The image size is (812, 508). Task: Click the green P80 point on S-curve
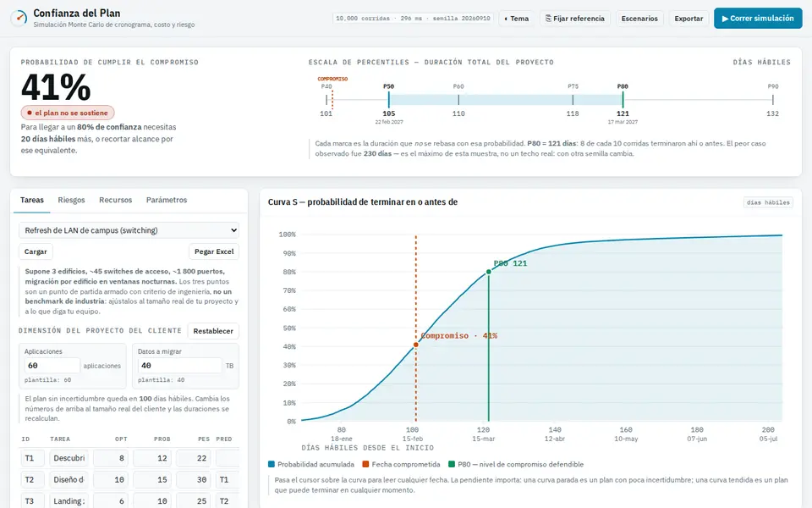[x=488, y=272]
